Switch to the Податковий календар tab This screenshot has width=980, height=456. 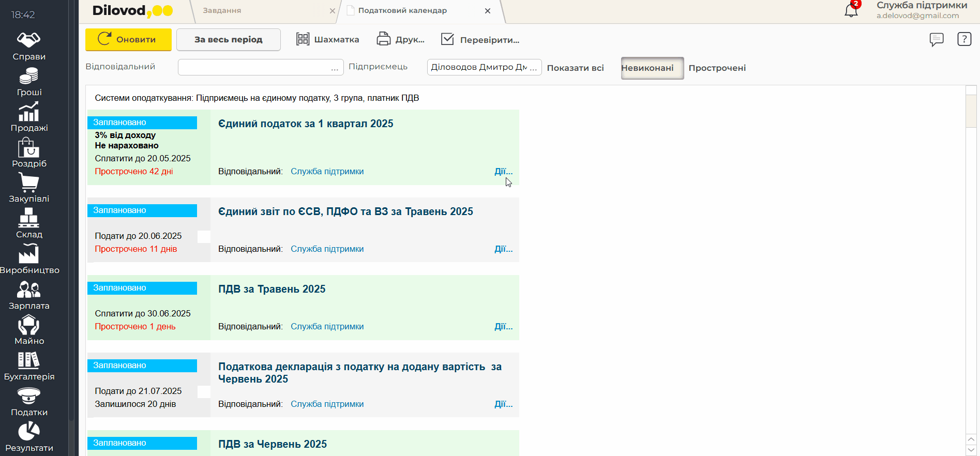pyautogui.click(x=402, y=10)
